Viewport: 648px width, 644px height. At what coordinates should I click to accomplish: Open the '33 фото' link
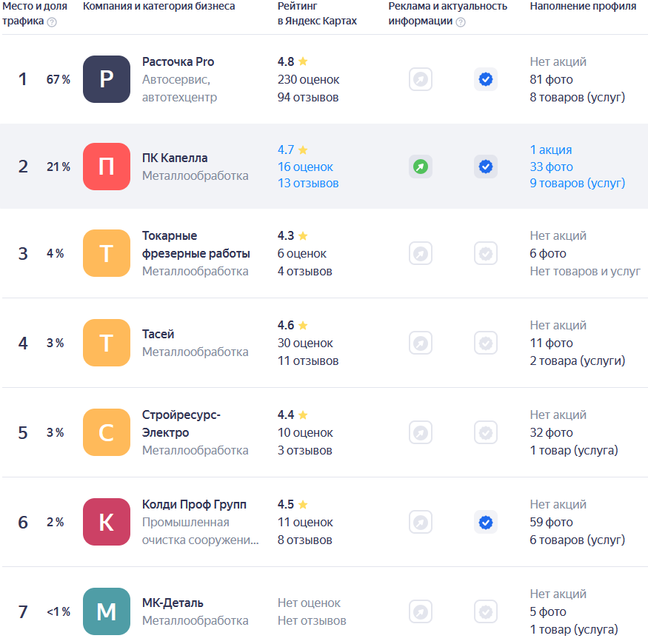coord(551,167)
